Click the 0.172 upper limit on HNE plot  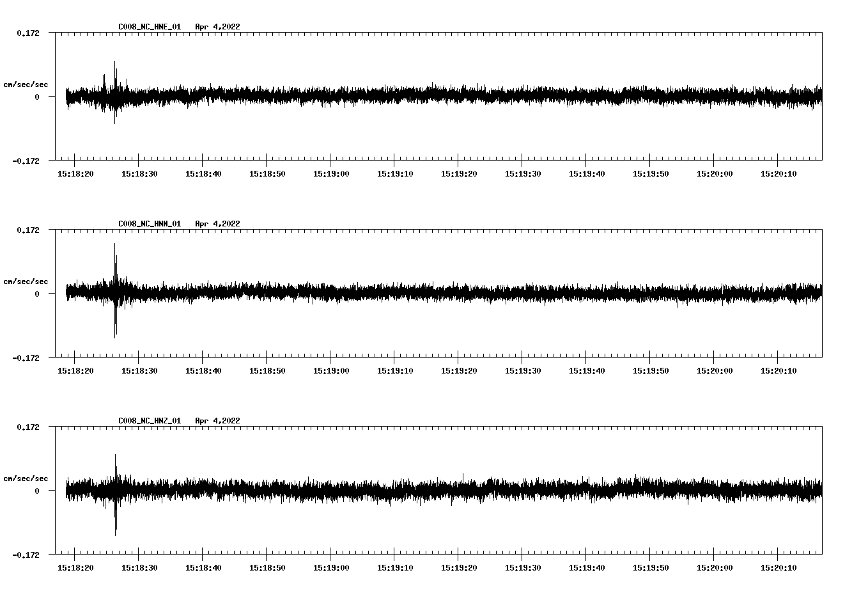tap(27, 33)
